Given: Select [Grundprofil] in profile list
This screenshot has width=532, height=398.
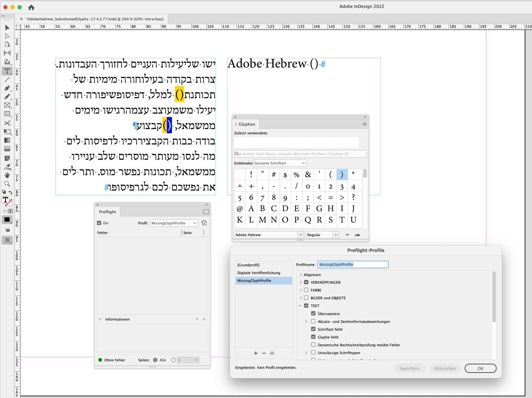Looking at the screenshot, I should click(264, 265).
